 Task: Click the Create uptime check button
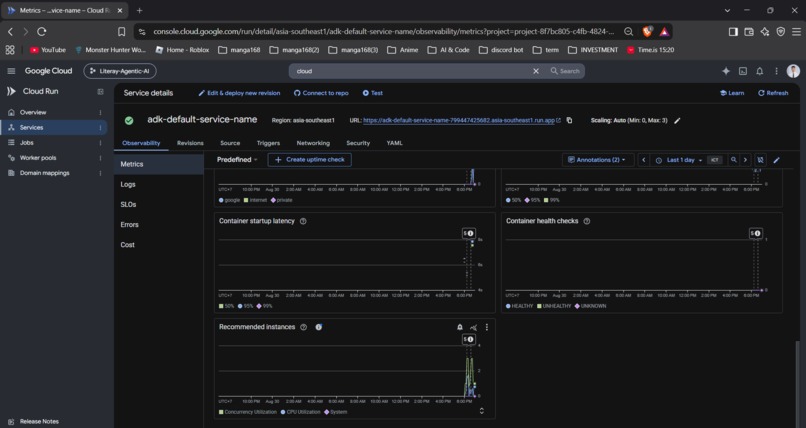pos(309,160)
